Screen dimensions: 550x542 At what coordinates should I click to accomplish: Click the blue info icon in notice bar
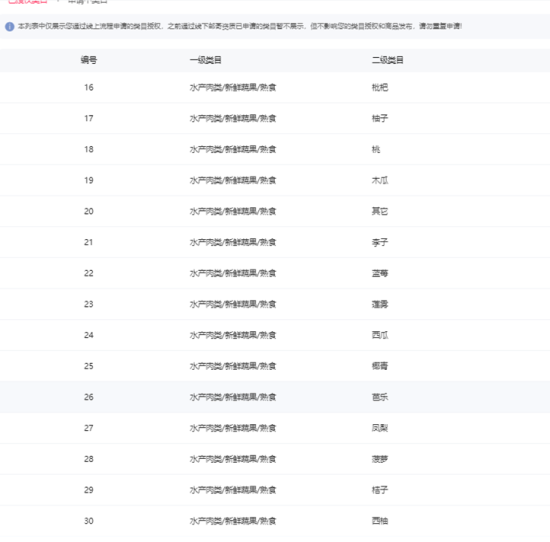(x=9, y=26)
